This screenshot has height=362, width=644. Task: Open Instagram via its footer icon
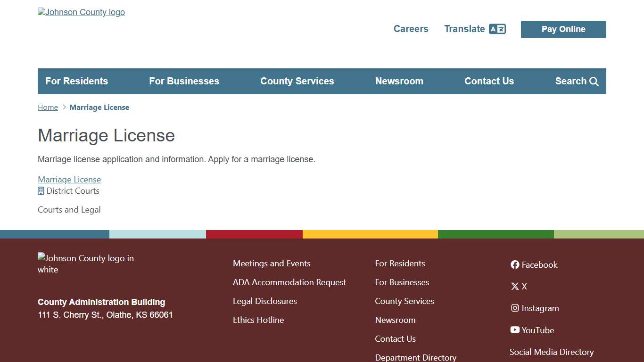(x=515, y=308)
